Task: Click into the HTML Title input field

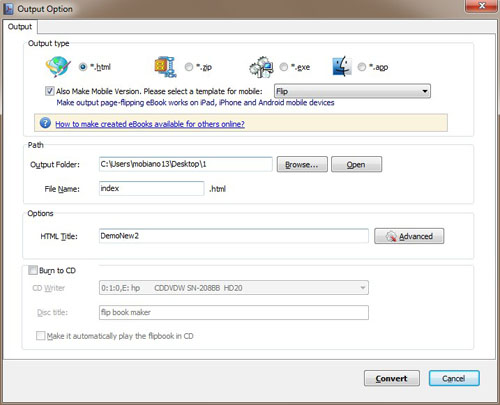Action: pos(234,236)
